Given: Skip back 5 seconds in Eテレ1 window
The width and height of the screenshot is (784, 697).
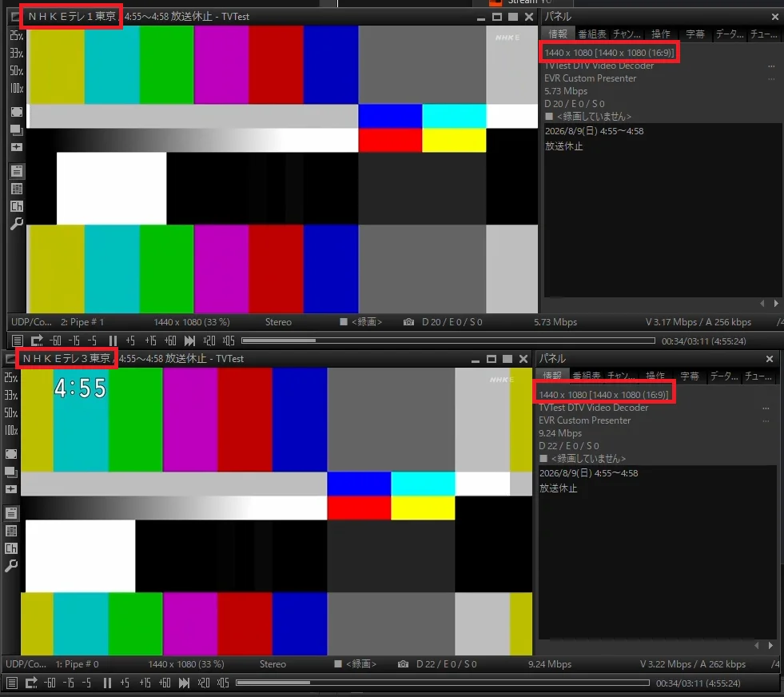Looking at the screenshot, I should tap(92, 341).
